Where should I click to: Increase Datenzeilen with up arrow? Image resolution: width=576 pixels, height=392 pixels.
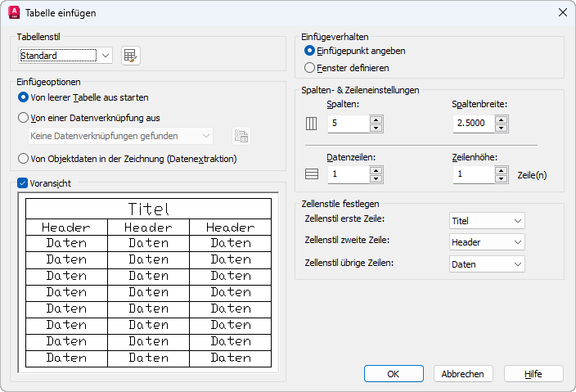click(376, 170)
